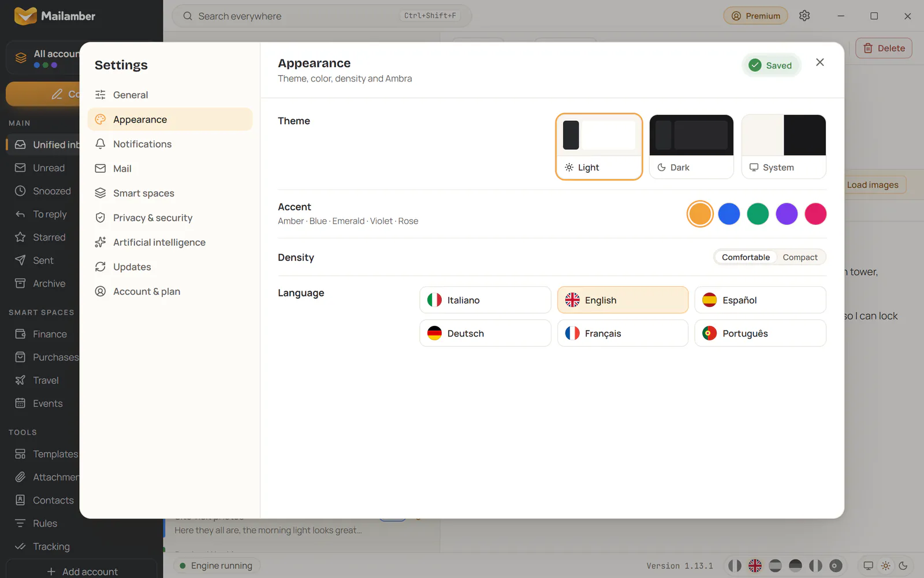Click the Updates refresh icon
This screenshot has width=924, height=578.
click(x=100, y=267)
